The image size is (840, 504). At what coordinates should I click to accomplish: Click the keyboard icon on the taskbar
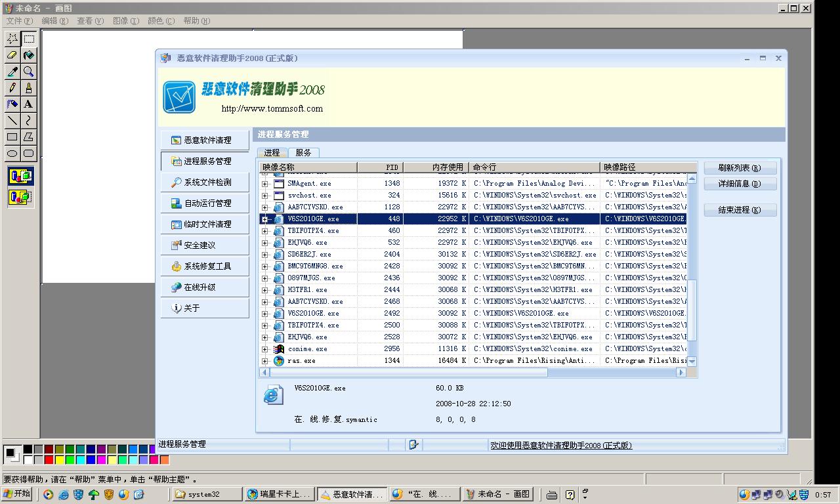553,495
